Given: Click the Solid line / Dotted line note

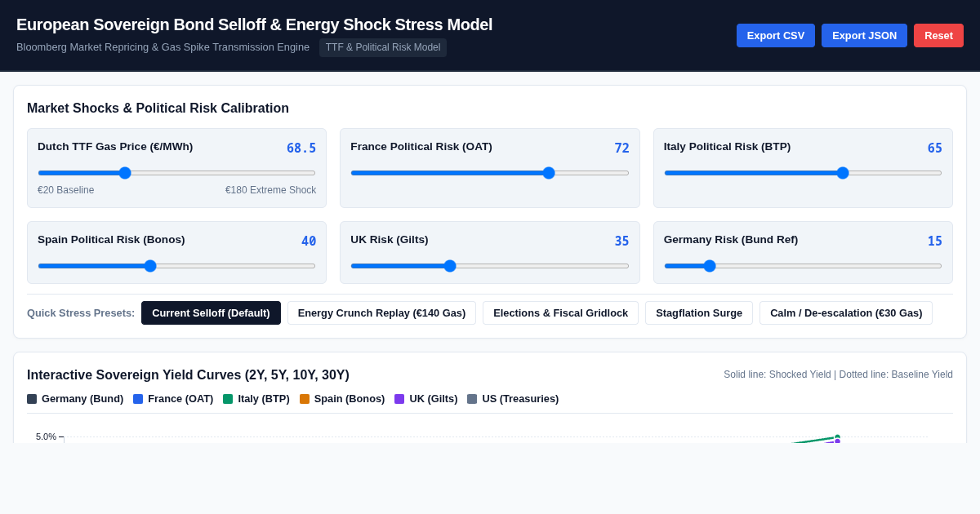Looking at the screenshot, I should tap(838, 374).
